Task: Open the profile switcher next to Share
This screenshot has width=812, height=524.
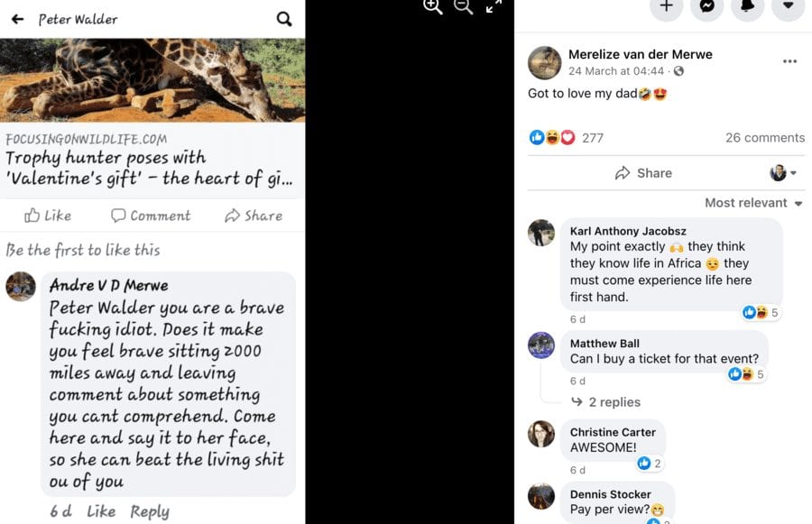Action: point(782,173)
